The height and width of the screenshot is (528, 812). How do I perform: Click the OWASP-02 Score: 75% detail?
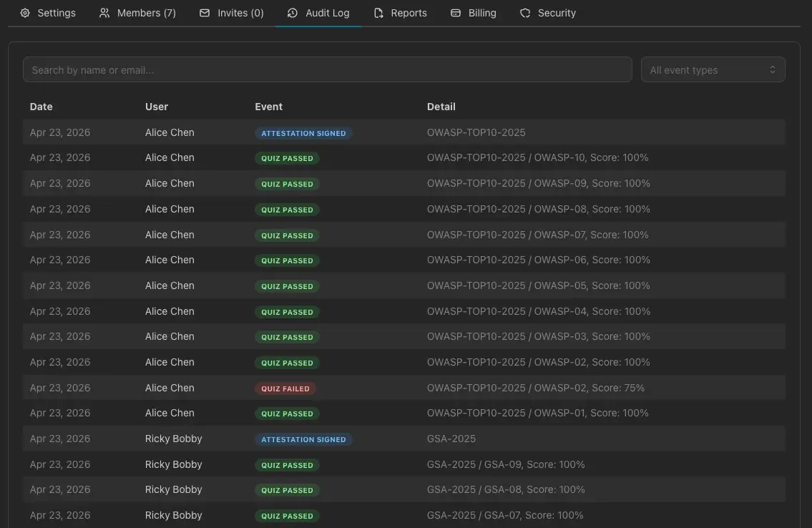coord(536,388)
